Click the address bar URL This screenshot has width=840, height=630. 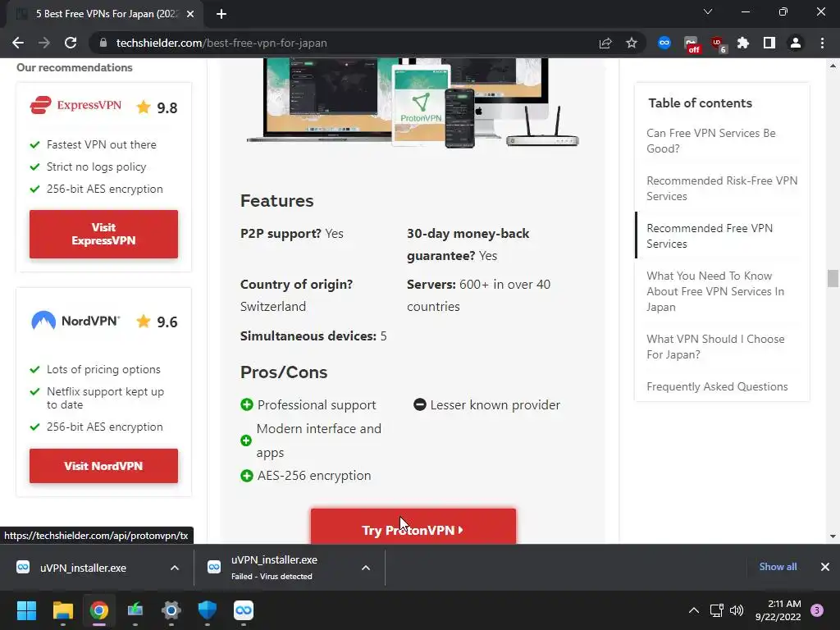(x=221, y=43)
